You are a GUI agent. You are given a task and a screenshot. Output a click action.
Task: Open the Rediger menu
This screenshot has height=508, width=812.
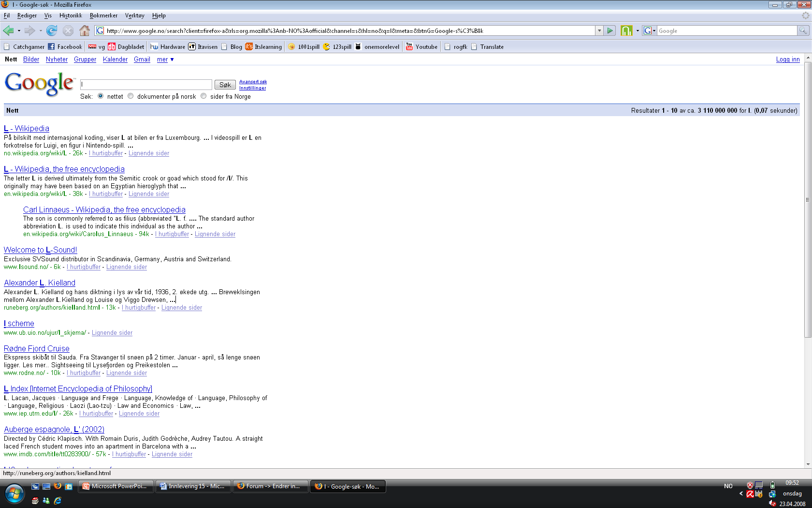click(x=27, y=15)
